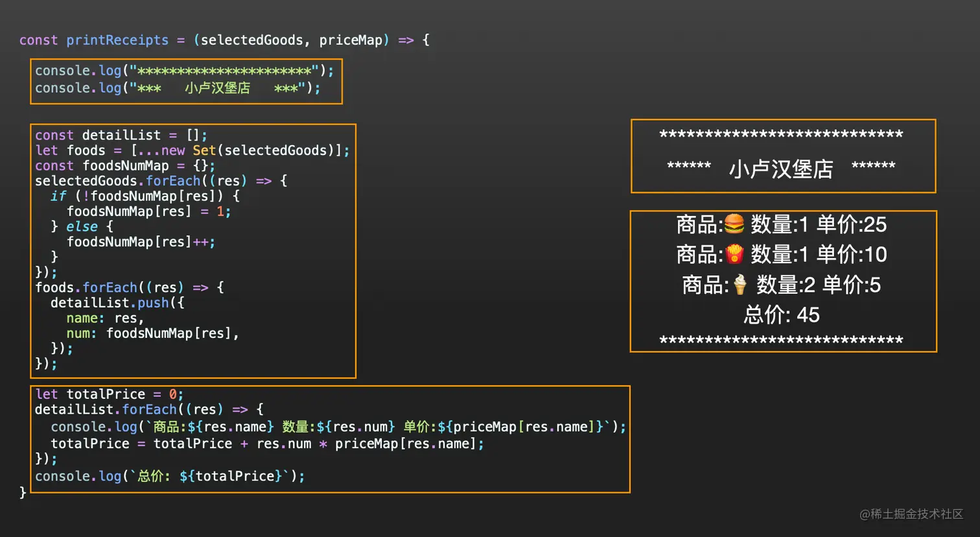Click the french fries emoji in the receipt
The height and width of the screenshot is (537, 980).
click(734, 254)
